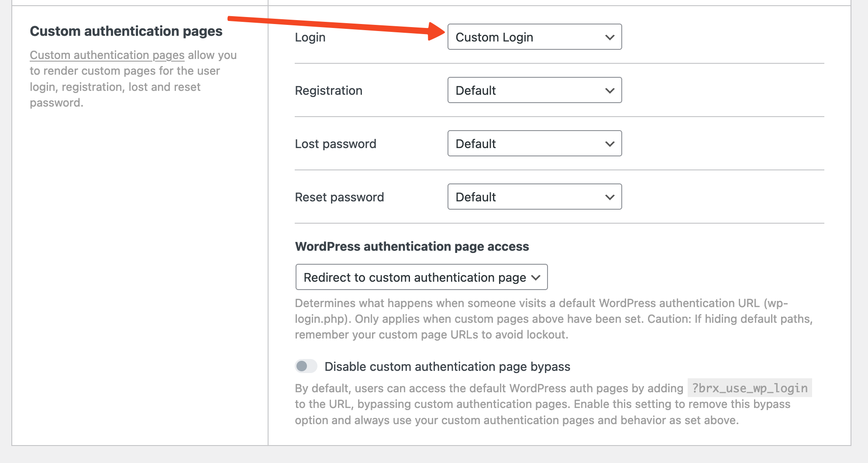Expand the Redirect to custom authentication page dropdown
Screen dimensions: 868x463
(x=421, y=277)
